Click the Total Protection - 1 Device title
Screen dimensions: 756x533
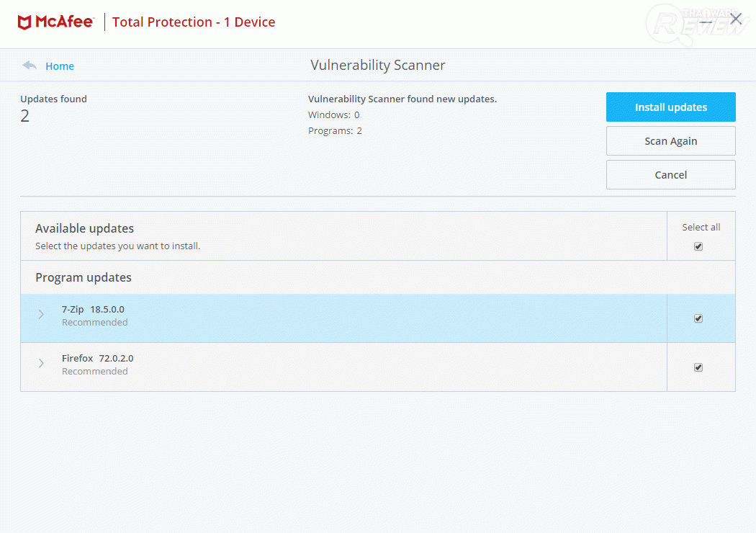pyautogui.click(x=194, y=22)
